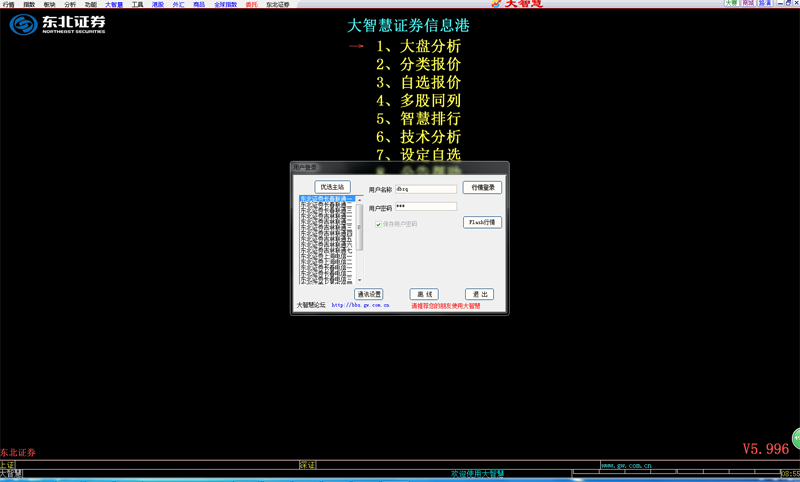Viewport: 800px width, 482px height.
Task: Open the 全球指数 menu
Action: click(225, 5)
